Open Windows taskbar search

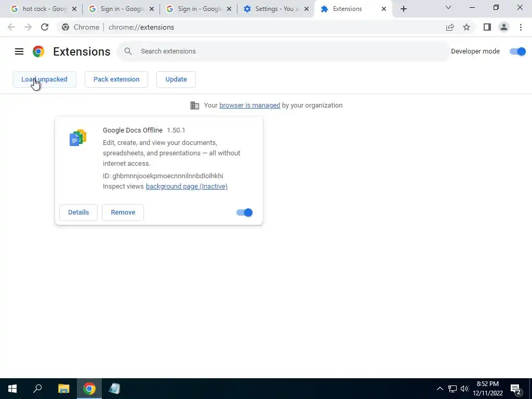pyautogui.click(x=37, y=389)
